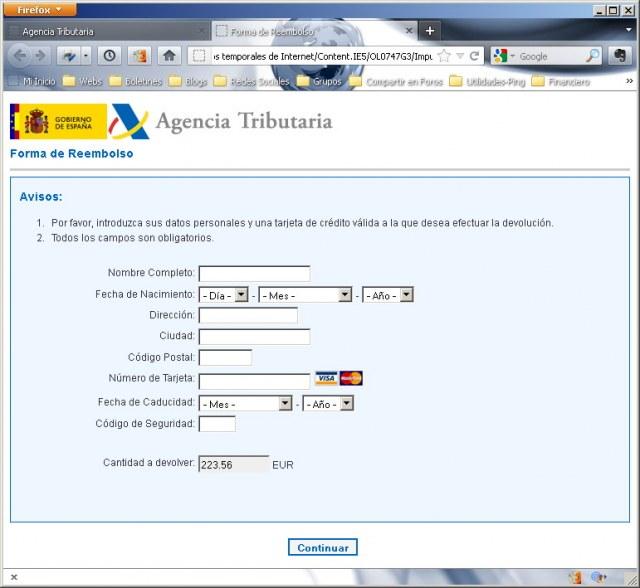Go forward with the forward arrow
Screen dimensions: 640x588
(x=40, y=56)
